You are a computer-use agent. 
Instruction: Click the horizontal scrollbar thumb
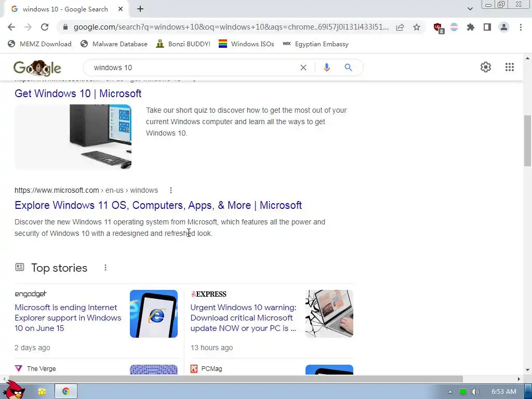click(235, 379)
